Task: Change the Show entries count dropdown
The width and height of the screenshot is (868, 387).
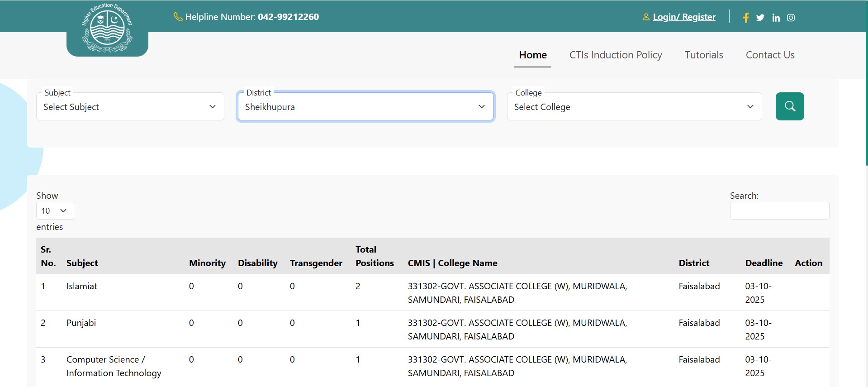Action: pos(55,211)
